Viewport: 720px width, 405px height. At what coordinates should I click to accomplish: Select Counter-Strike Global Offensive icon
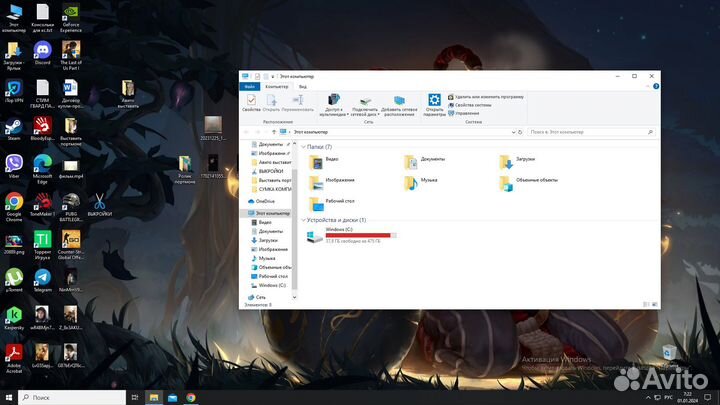(x=71, y=245)
